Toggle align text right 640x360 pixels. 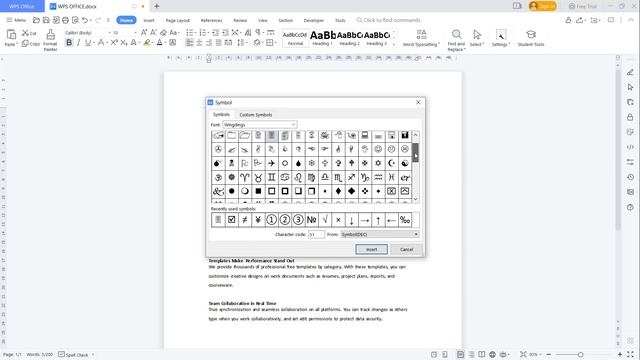point(209,42)
